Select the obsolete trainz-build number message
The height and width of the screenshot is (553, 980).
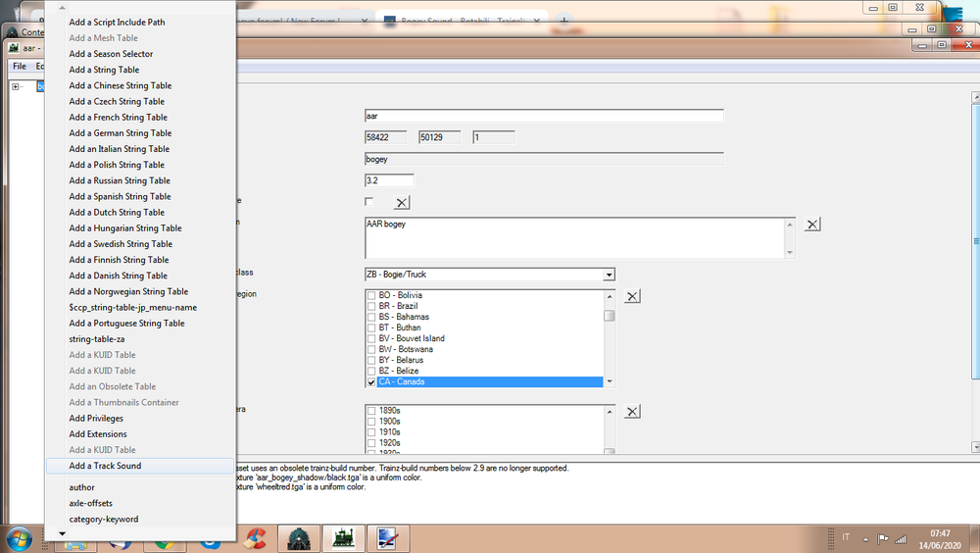pos(403,468)
